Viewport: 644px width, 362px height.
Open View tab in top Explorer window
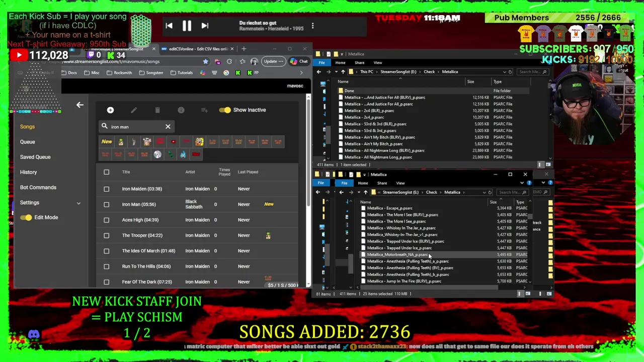pyautogui.click(x=378, y=63)
